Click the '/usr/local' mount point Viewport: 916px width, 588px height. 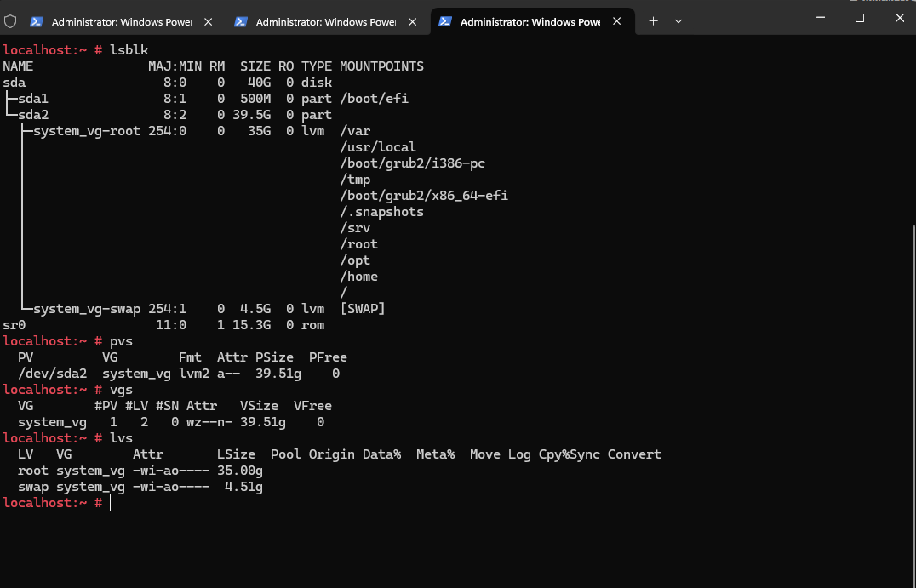pyautogui.click(x=378, y=147)
